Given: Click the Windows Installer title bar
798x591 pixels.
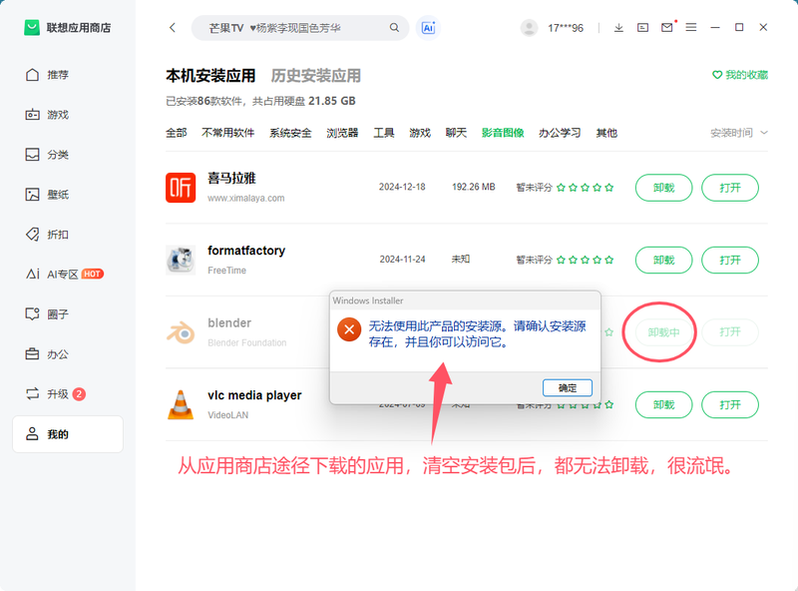Looking at the screenshot, I should tap(465, 300).
